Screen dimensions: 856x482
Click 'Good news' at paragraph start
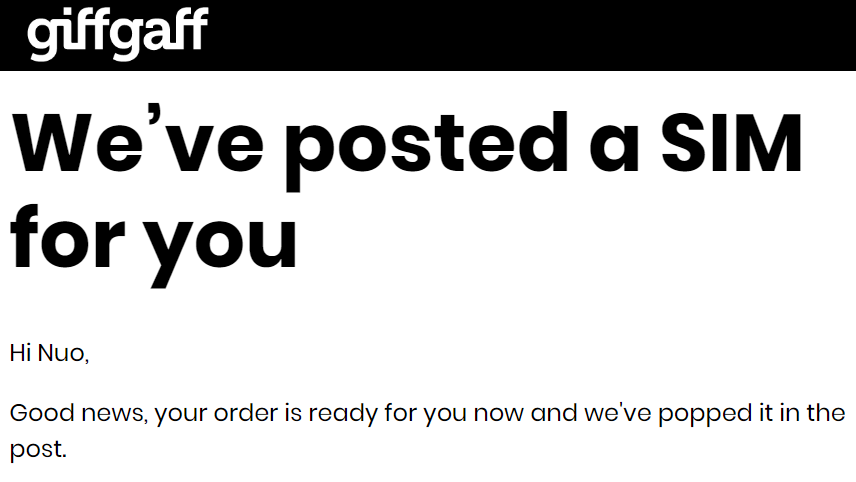tap(78, 413)
